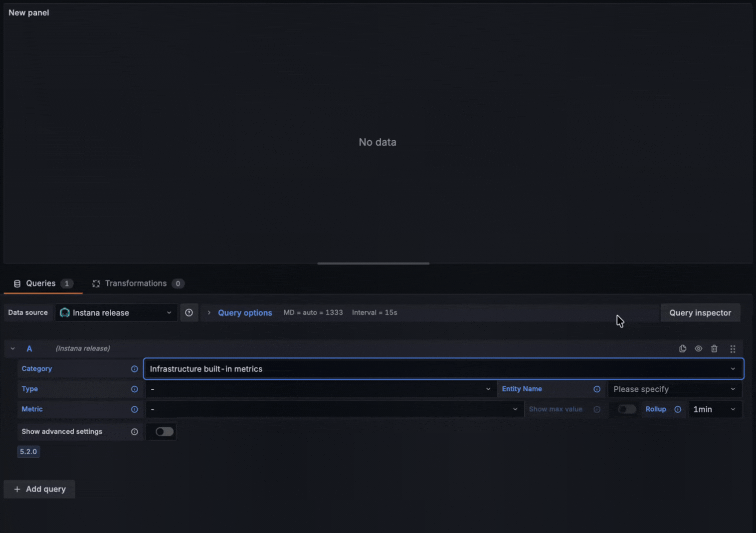Click the Instana logo icon
Screen dimensions: 756x533
coord(65,313)
